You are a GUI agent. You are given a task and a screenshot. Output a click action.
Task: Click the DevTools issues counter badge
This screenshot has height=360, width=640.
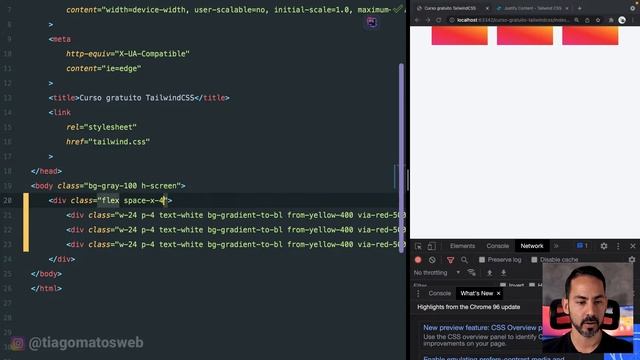point(582,246)
